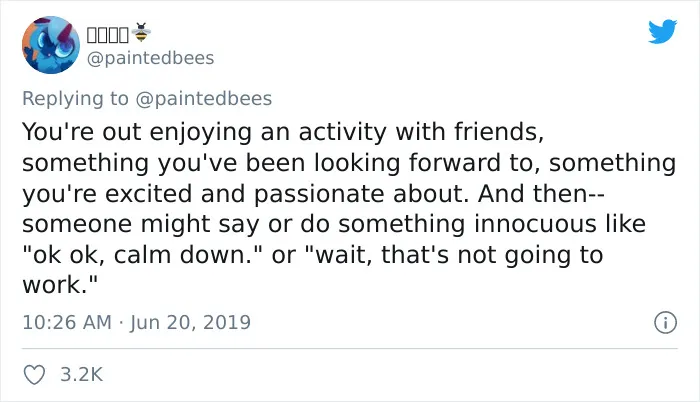Click the Replying to label
The image size is (700, 402).
(x=75, y=99)
